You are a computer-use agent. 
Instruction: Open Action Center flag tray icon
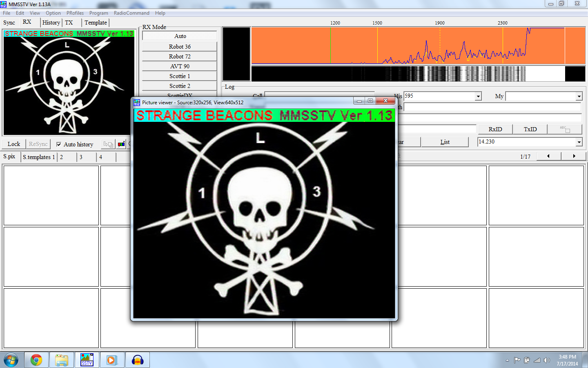tap(517, 360)
